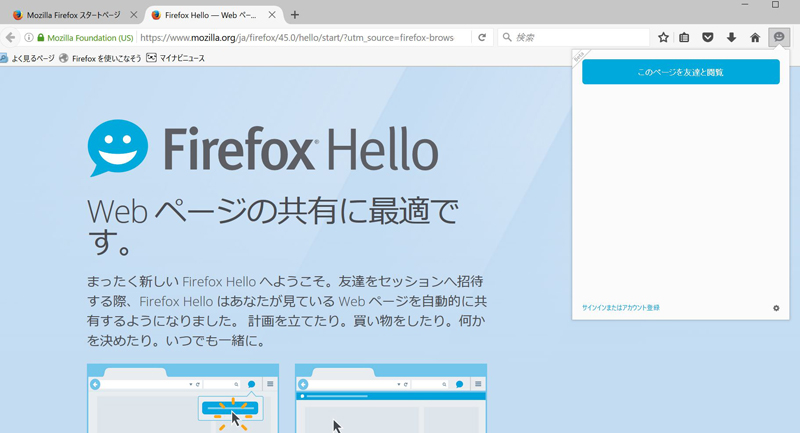Switch to Mozilla Firefox スタートページ tab

[x=74, y=15]
